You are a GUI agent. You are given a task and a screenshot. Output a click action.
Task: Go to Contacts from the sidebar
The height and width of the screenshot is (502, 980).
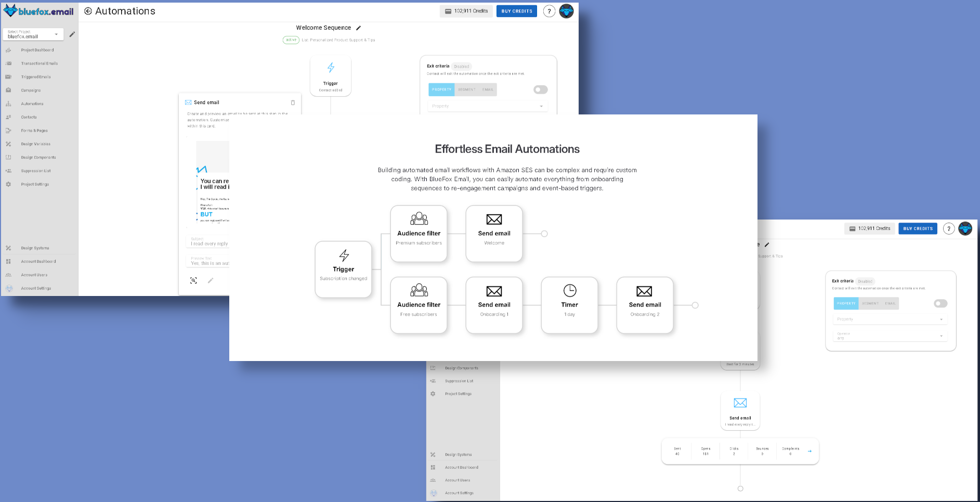[28, 117]
